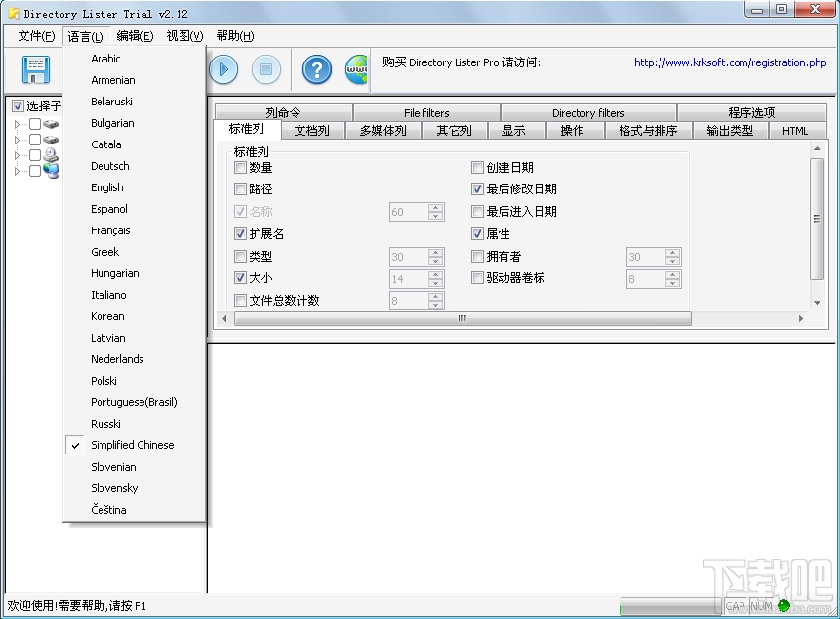Viewport: 840px width, 619px height.
Task: Check the 拥有者 checkbox
Action: (476, 256)
